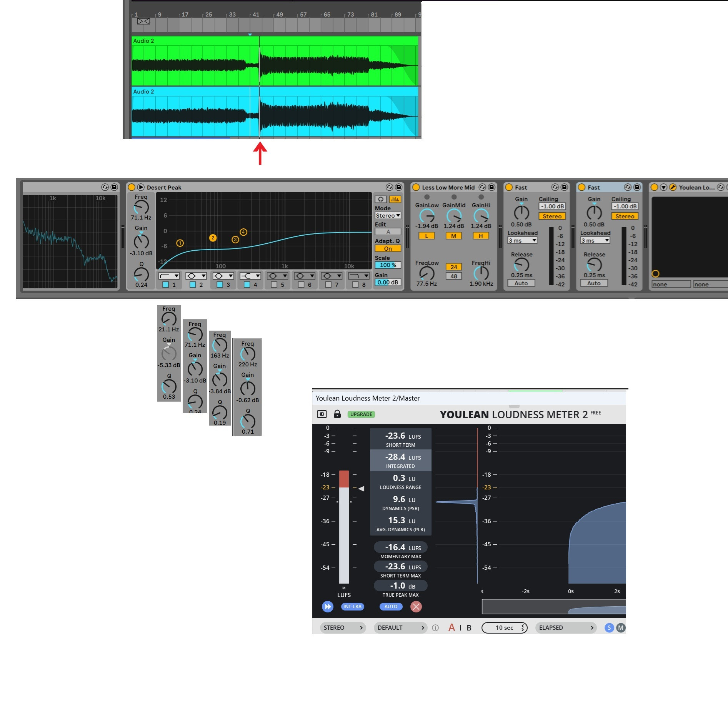Select the 48 dB slope option
This screenshot has width=728, height=702.
454,276
